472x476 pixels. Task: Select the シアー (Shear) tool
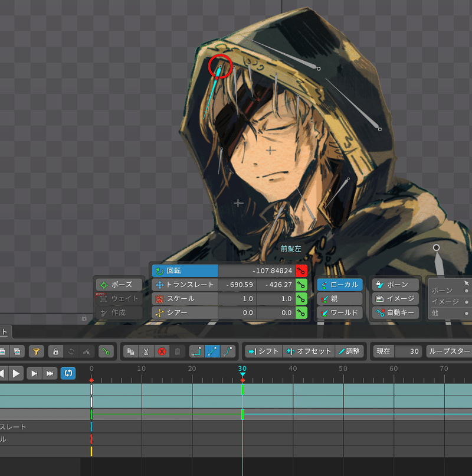coord(185,312)
